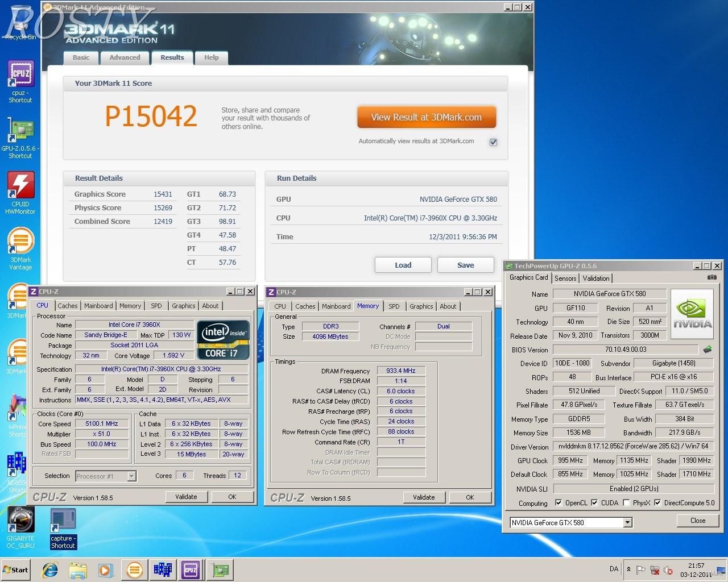Click the P15042 score text

pyautogui.click(x=151, y=117)
